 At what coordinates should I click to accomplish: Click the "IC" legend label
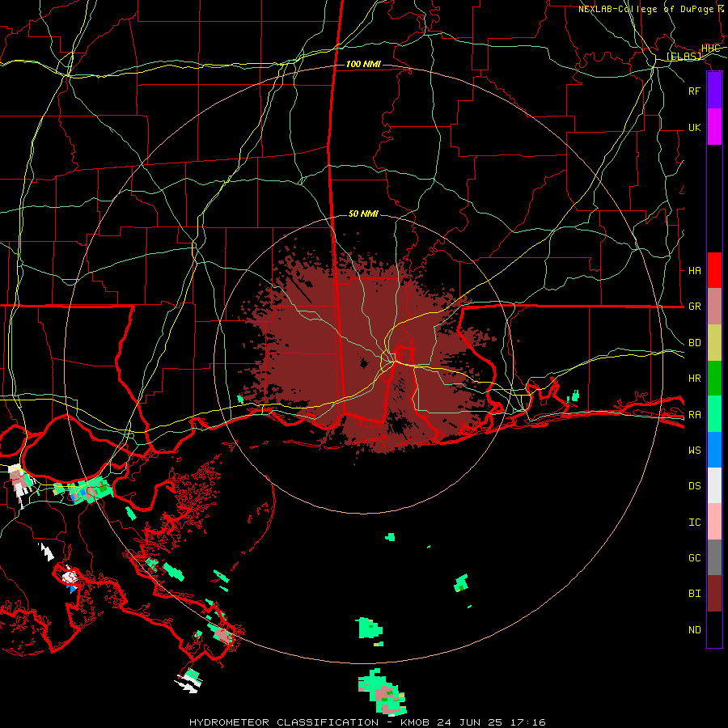(694, 523)
